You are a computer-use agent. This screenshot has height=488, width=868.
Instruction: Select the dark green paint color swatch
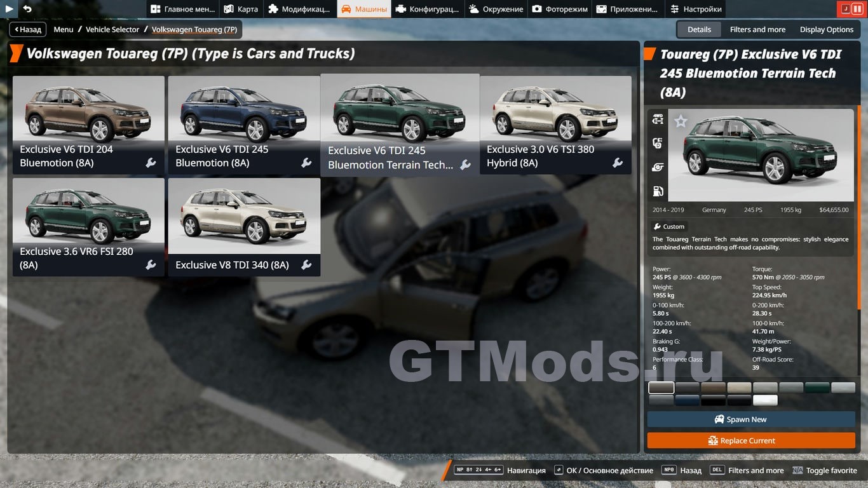817,388
